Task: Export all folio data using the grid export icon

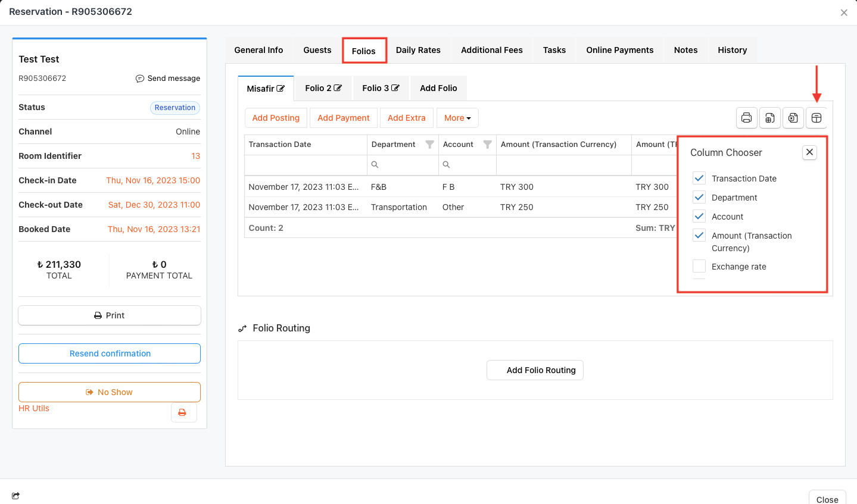Action: [x=769, y=118]
